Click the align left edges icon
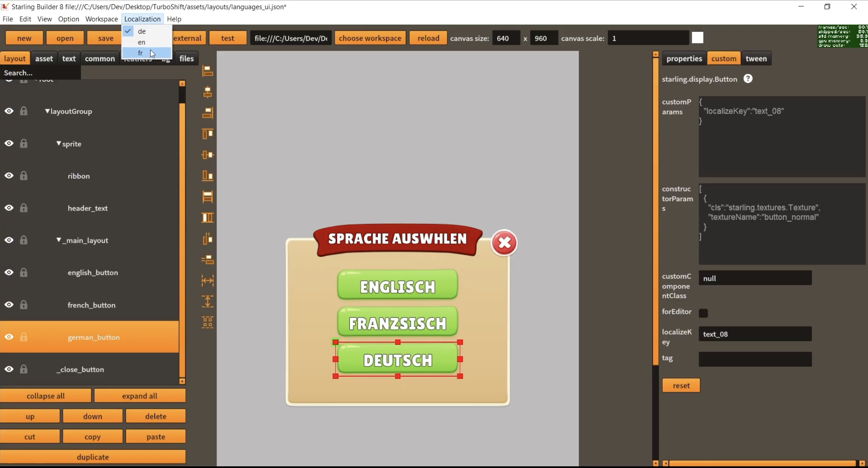868x468 pixels. (207, 71)
